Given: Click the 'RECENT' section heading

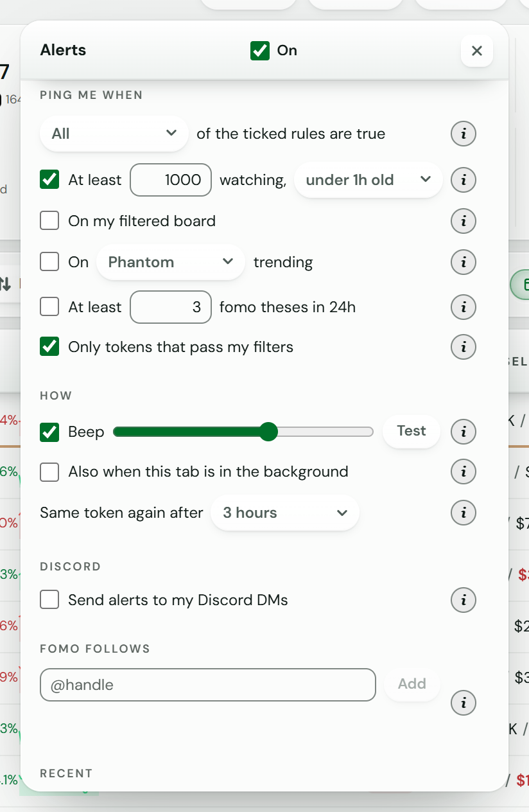Looking at the screenshot, I should coord(66,773).
